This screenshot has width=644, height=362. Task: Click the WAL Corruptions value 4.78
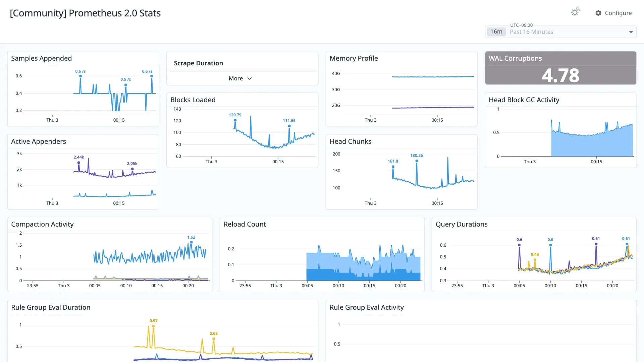(x=560, y=75)
